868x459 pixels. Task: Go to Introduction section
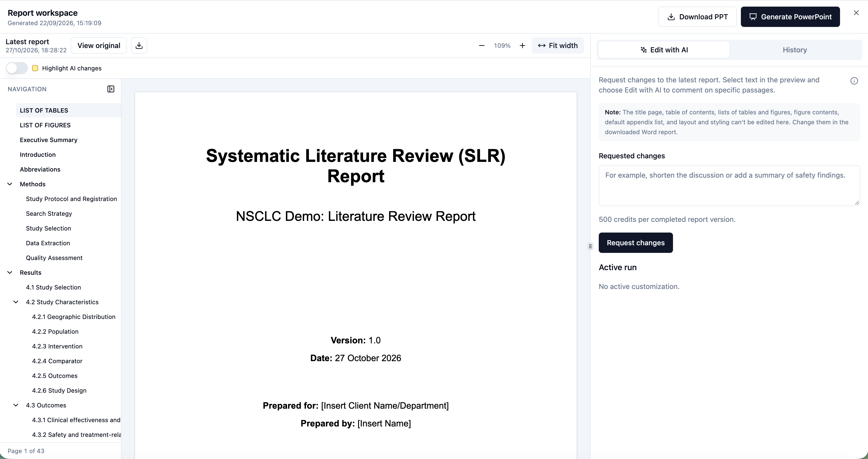pos(68,155)
